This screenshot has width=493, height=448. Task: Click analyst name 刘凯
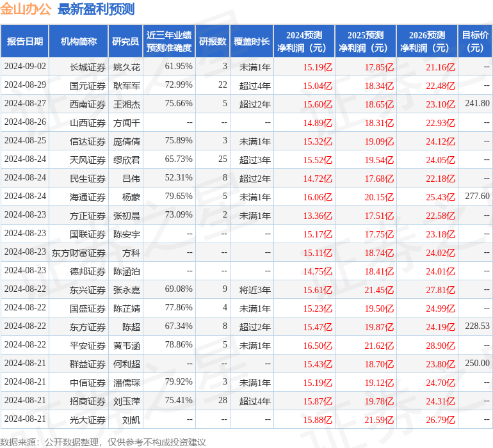tap(131, 420)
